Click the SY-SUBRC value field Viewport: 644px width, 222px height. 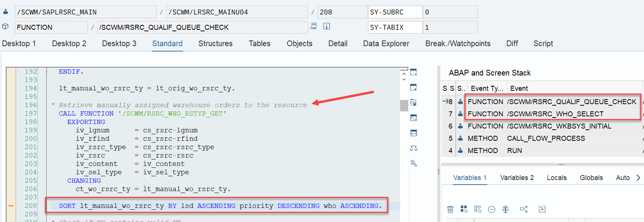[x=450, y=12]
